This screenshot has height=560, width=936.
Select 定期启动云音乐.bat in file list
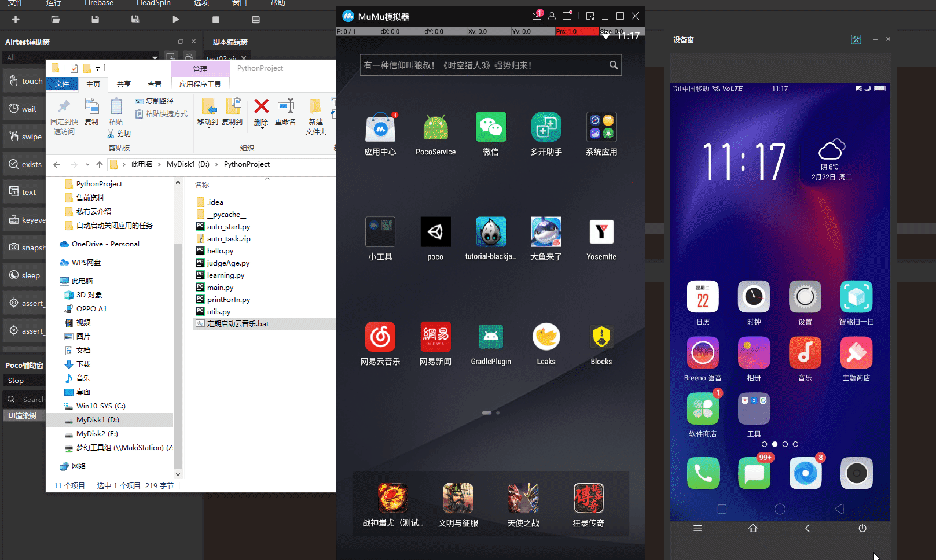click(x=265, y=323)
